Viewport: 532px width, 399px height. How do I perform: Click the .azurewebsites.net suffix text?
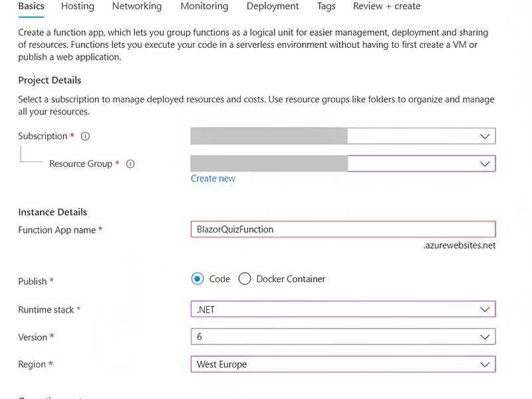click(x=460, y=245)
